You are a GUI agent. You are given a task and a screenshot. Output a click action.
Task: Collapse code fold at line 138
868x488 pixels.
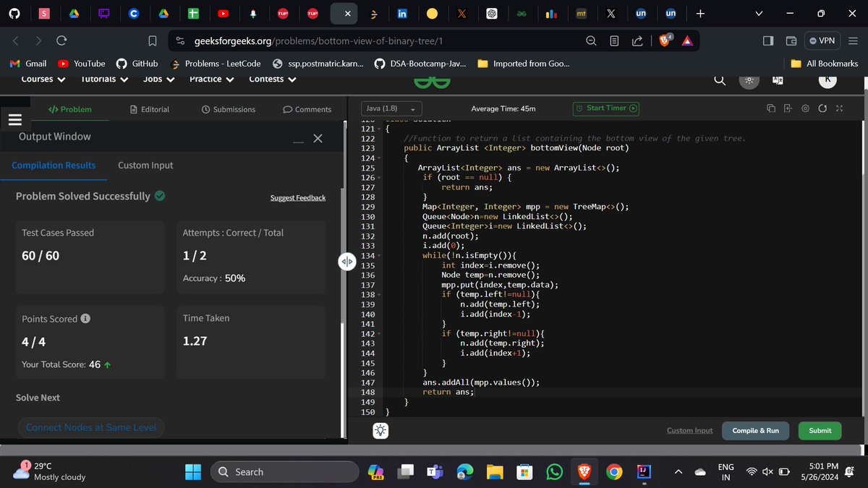(380, 295)
